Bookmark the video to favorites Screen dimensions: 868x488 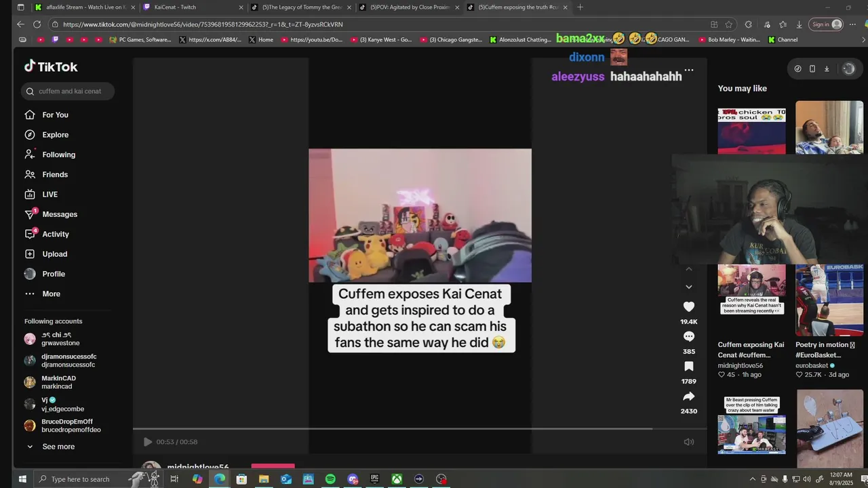[x=688, y=366]
